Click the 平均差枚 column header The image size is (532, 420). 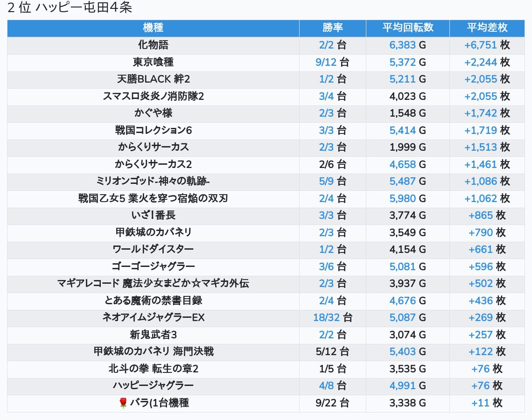pos(487,28)
